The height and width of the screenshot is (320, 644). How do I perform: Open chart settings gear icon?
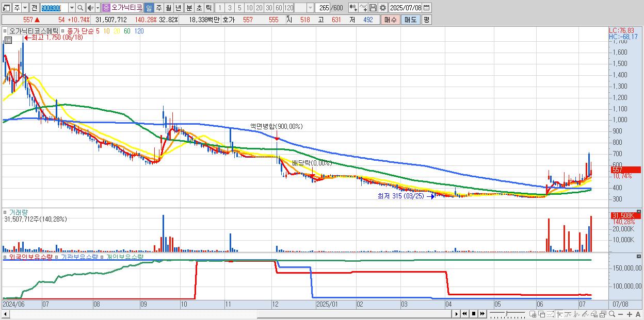[383, 8]
